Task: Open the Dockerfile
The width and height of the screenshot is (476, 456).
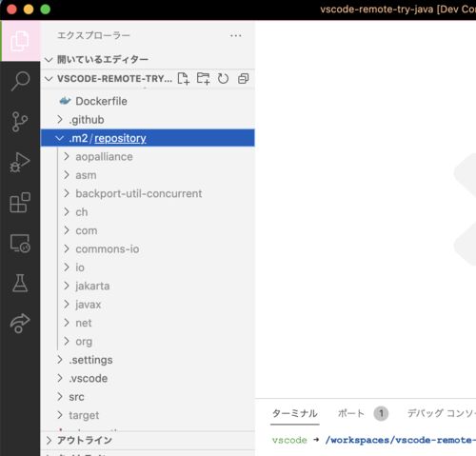Action: (148, 101)
